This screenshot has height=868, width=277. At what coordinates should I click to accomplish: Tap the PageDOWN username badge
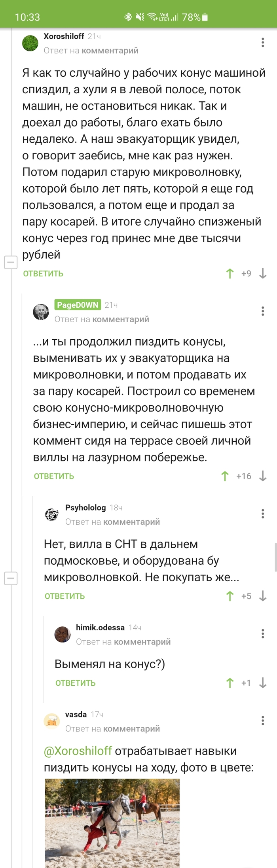coord(78,305)
